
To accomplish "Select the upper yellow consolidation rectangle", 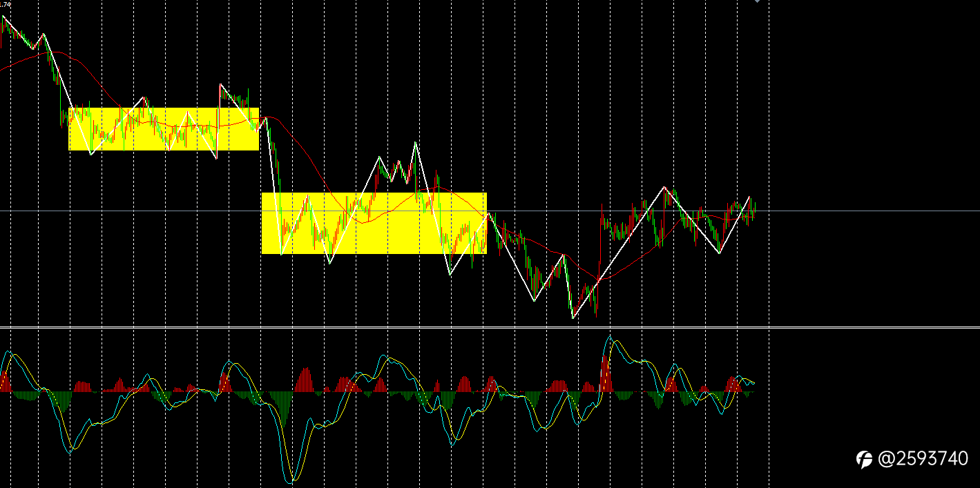I will (164, 129).
